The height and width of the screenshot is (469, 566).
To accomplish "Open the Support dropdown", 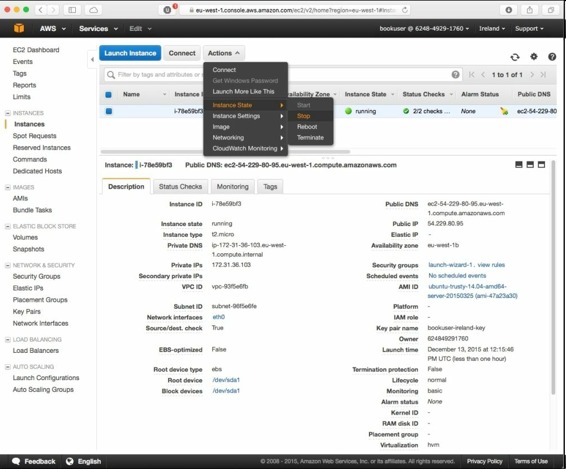I will pos(529,29).
